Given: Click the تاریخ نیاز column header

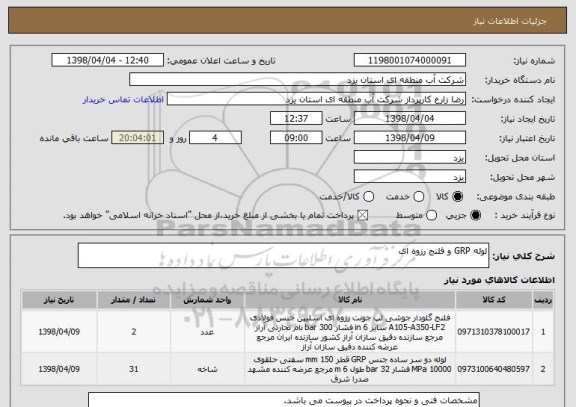Looking at the screenshot, I should [x=59, y=300].
